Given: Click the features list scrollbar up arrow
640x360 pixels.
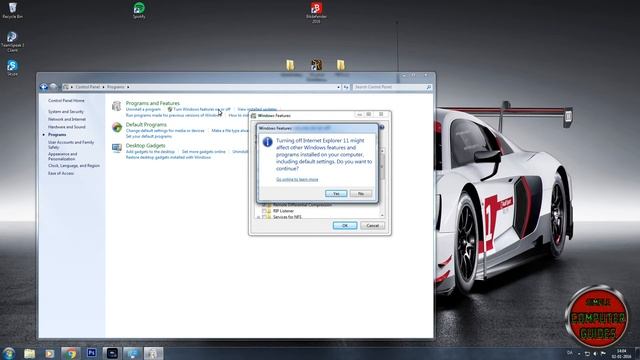Looking at the screenshot, I should 382,151.
